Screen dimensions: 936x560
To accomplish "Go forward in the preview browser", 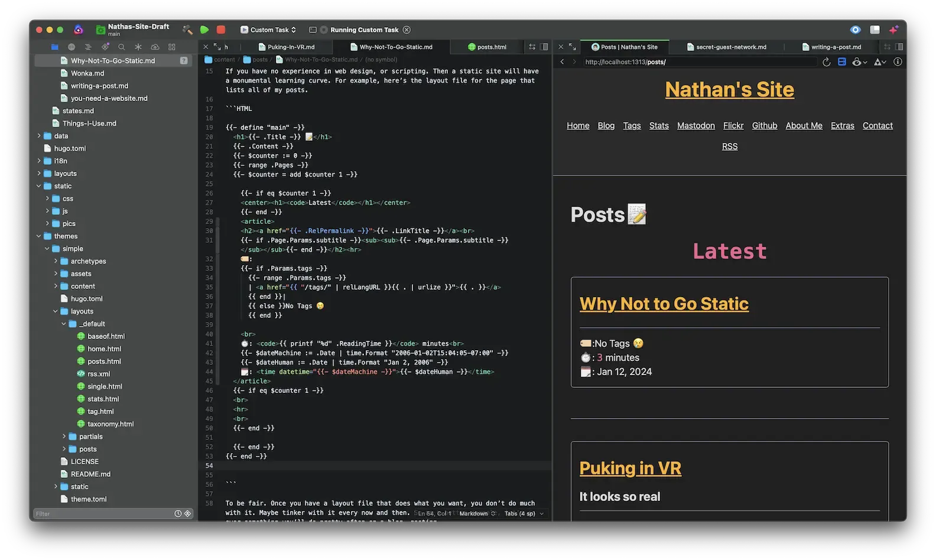I will click(574, 62).
